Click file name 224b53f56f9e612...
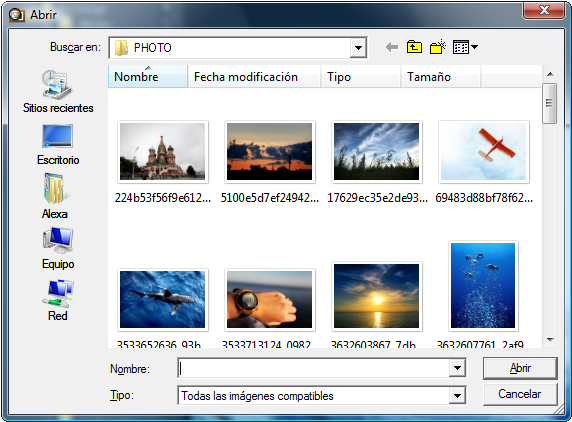The height and width of the screenshot is (422, 572). (x=163, y=198)
